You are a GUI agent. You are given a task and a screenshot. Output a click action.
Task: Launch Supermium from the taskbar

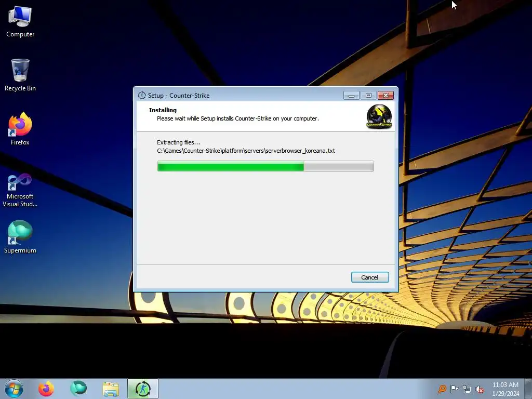(x=78, y=389)
